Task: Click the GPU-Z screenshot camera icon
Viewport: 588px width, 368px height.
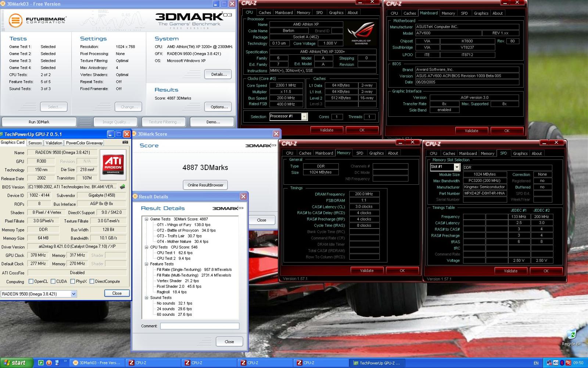Action: coord(125,142)
